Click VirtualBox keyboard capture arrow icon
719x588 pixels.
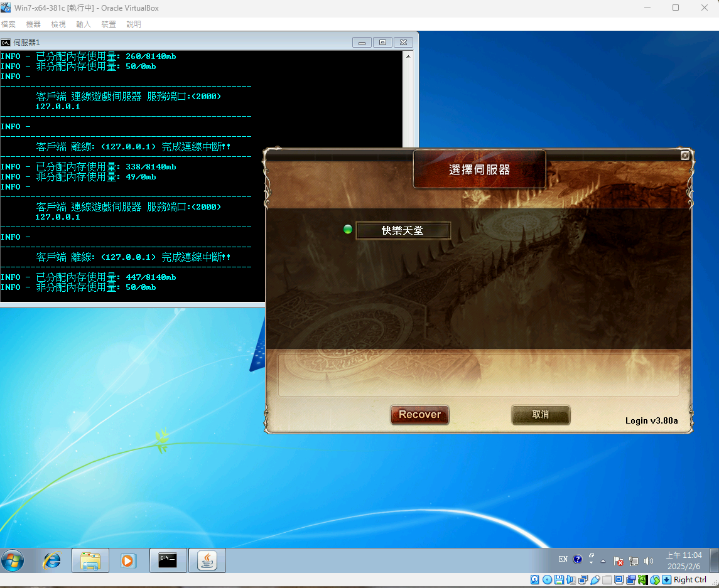(667, 580)
